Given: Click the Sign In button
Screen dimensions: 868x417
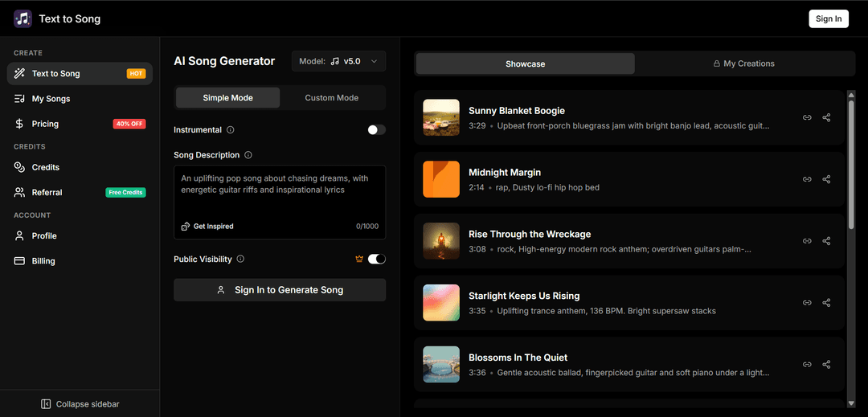Looking at the screenshot, I should tap(828, 18).
